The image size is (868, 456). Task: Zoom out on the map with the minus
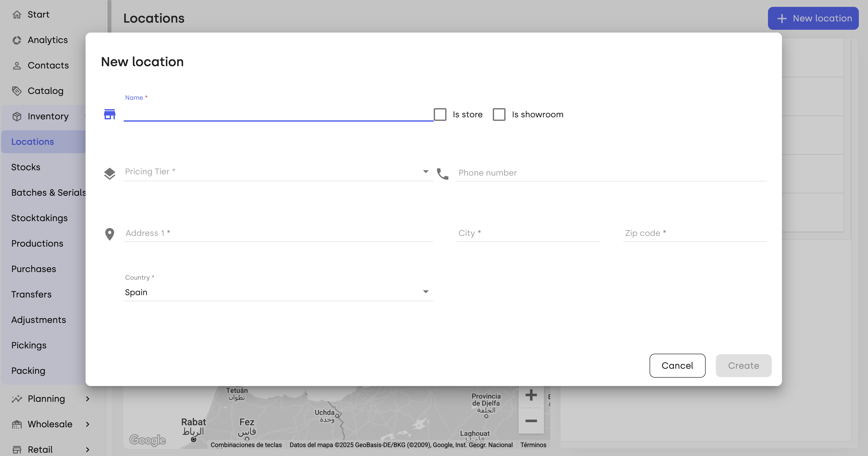pos(531,421)
